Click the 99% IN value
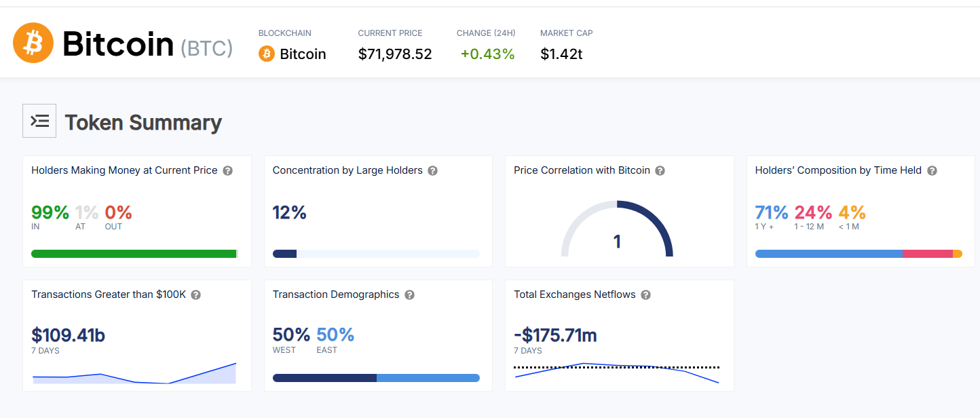This screenshot has height=418, width=980. tap(50, 212)
